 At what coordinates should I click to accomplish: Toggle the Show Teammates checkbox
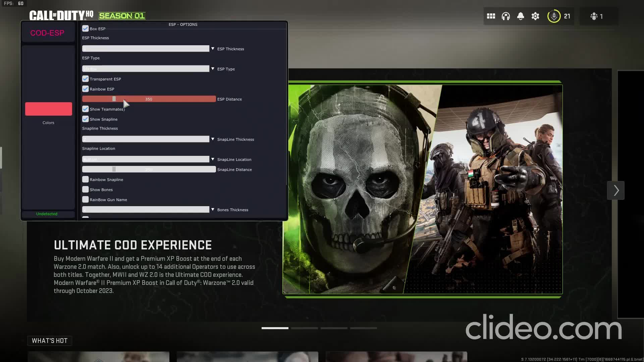point(86,109)
